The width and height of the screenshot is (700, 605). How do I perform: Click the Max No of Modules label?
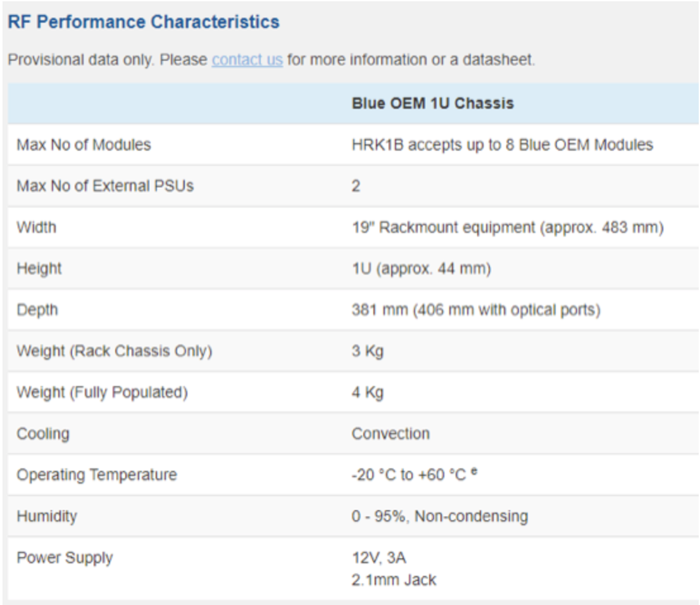[x=84, y=145]
